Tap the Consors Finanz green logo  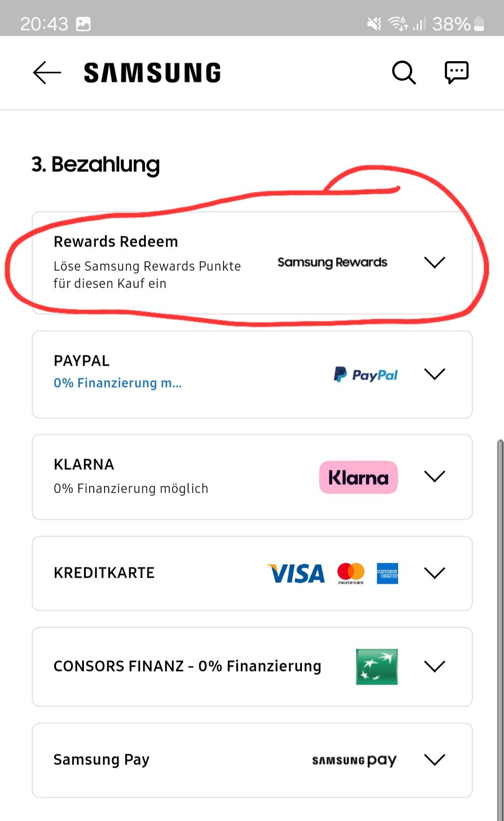point(376,667)
